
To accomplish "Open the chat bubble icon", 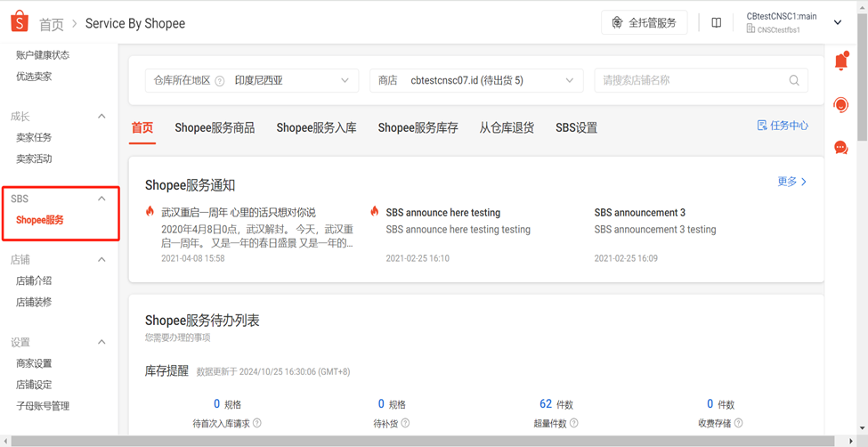I will 840,148.
